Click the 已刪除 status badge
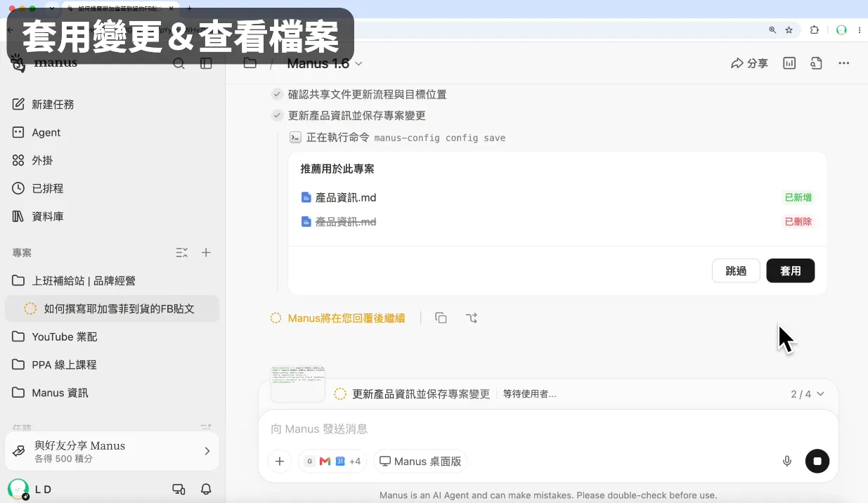The width and height of the screenshot is (868, 503). point(798,221)
